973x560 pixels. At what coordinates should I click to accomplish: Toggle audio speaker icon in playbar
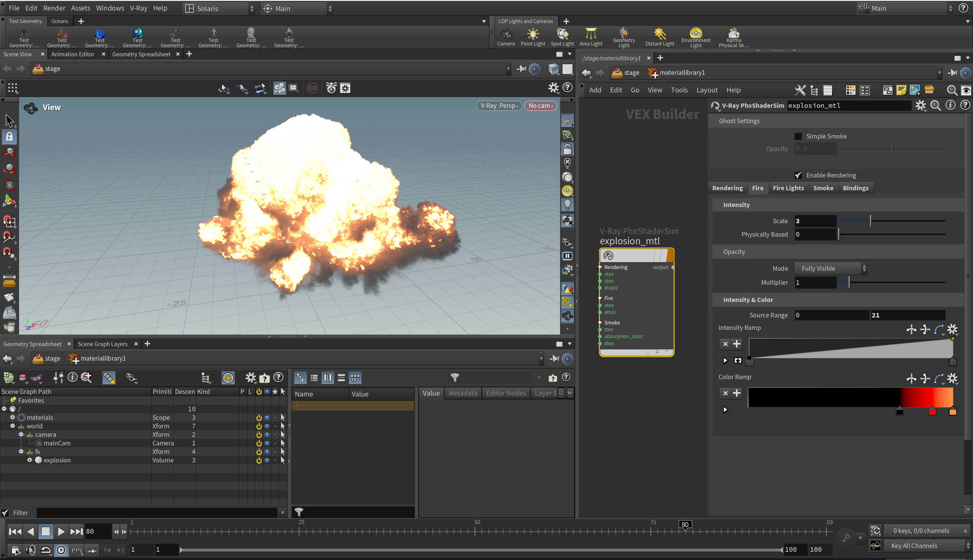click(x=30, y=550)
